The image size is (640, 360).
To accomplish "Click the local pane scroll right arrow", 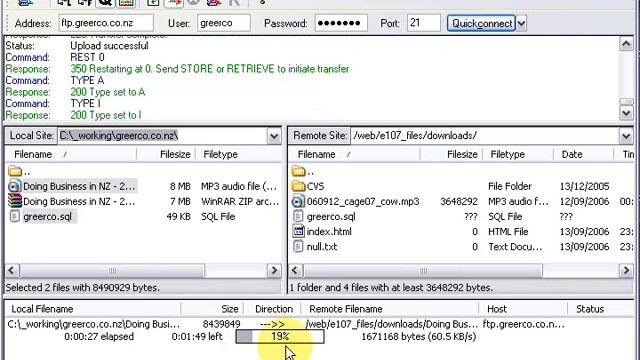I will 274,270.
